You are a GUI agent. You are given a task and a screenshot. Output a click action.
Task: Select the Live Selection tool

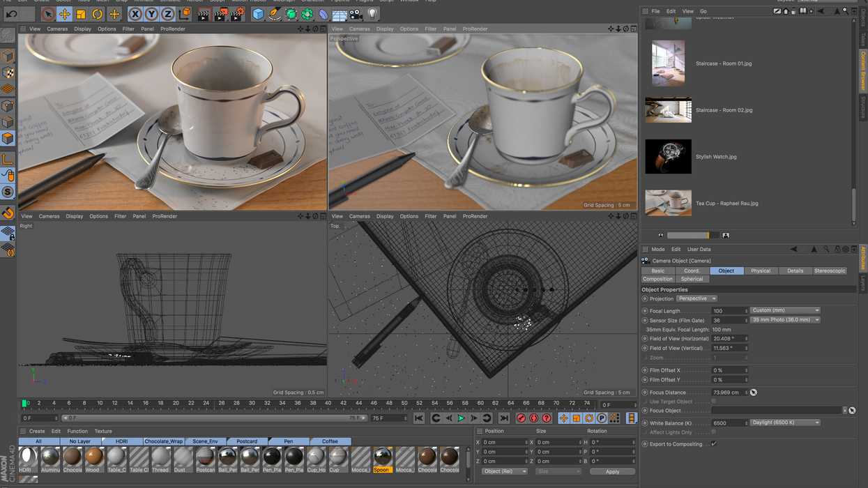47,13
